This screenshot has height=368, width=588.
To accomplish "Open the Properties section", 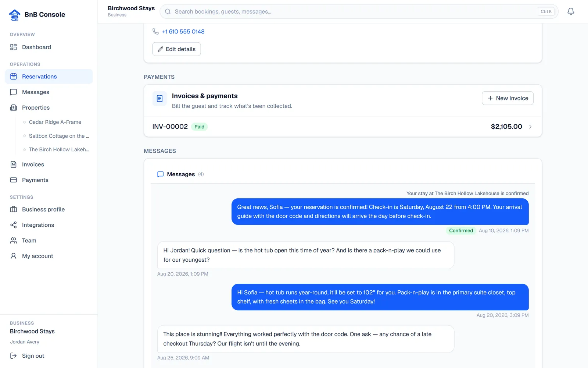I will pyautogui.click(x=49, y=107).
